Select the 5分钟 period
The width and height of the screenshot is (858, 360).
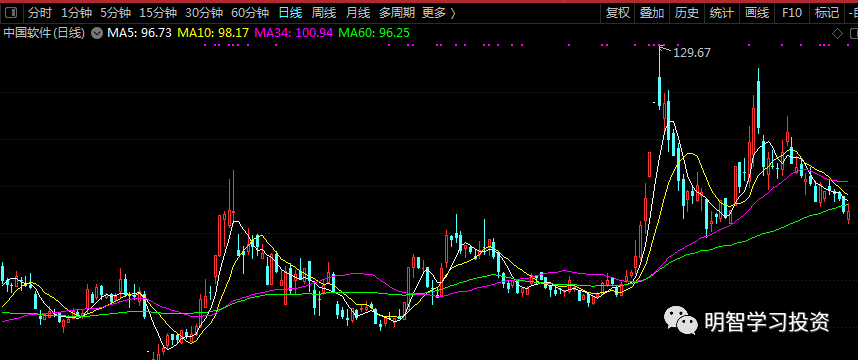pyautogui.click(x=115, y=13)
